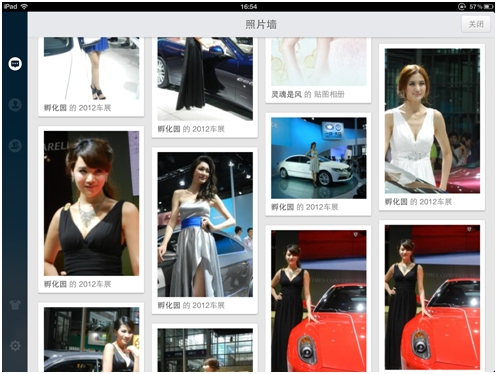Tap the screen rotation lock status icon
This screenshot has height=374, width=497.
point(462,6)
